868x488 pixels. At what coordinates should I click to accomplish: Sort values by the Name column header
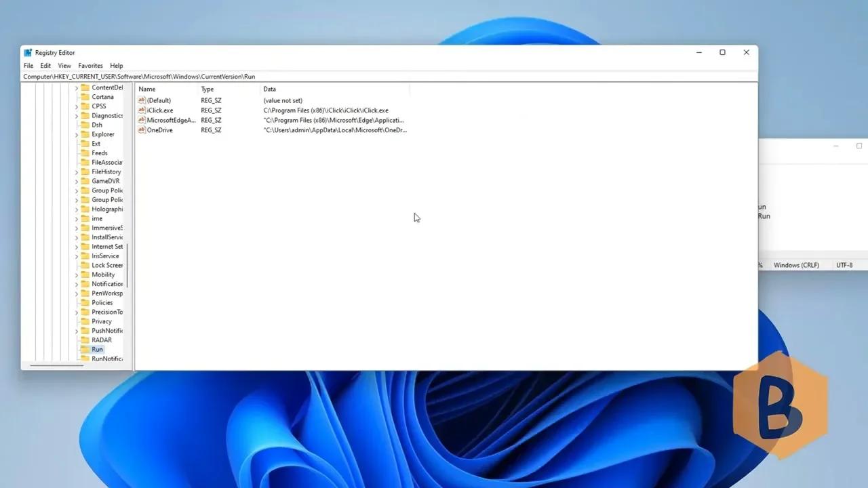click(147, 89)
